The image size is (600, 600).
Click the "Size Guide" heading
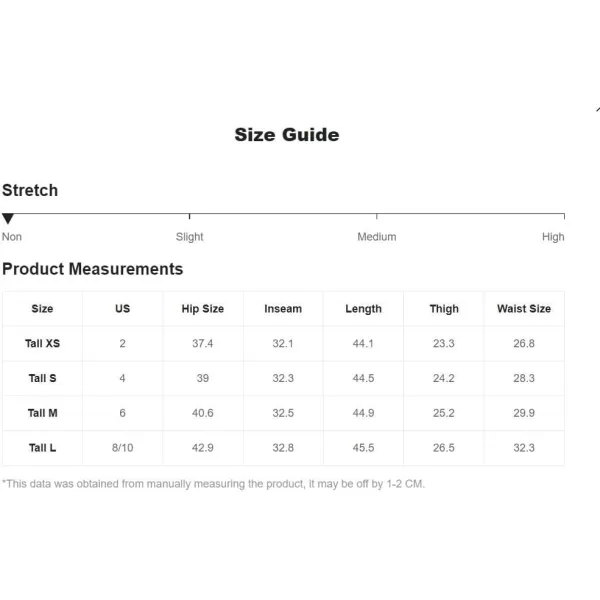point(287,135)
